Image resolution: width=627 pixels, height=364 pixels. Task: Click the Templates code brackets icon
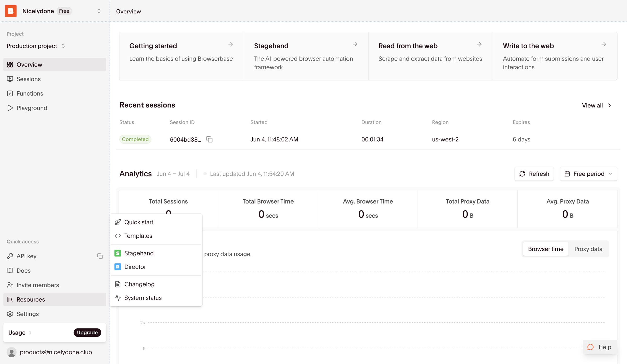pos(118,236)
